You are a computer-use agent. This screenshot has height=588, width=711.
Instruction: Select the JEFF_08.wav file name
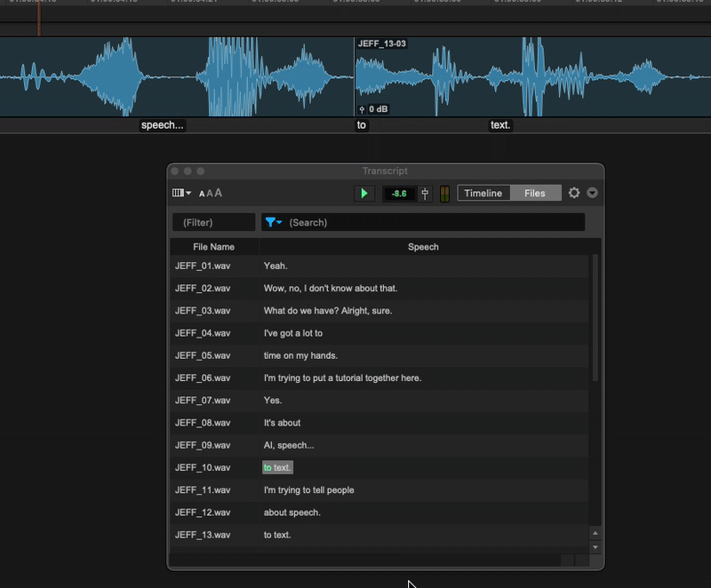pos(203,423)
